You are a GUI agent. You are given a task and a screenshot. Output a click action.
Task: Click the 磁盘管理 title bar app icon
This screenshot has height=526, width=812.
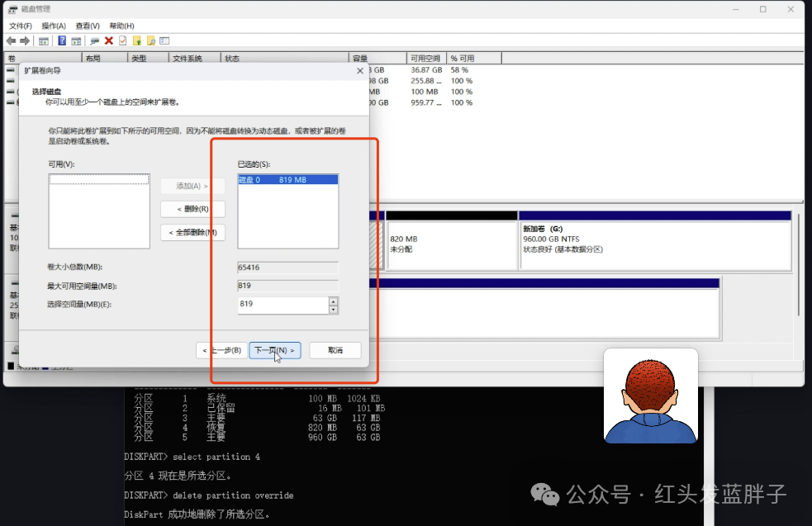[13, 9]
